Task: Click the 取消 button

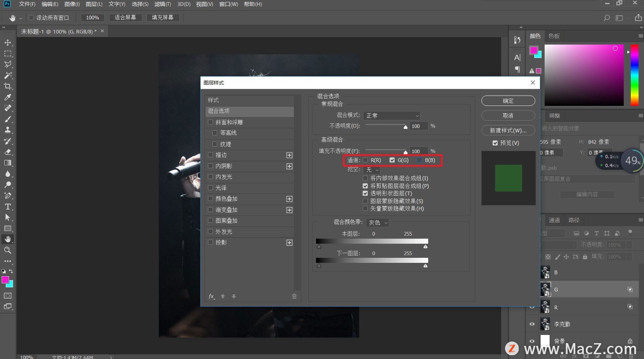Action: tap(508, 116)
